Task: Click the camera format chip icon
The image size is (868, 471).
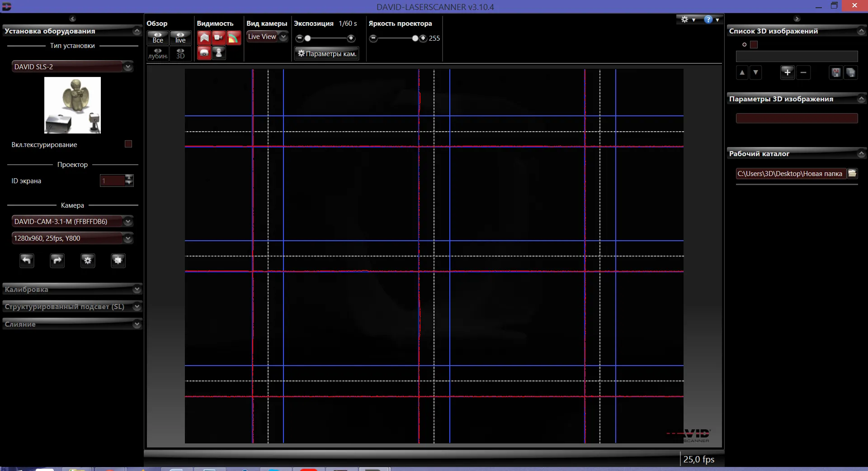Action: pyautogui.click(x=118, y=260)
